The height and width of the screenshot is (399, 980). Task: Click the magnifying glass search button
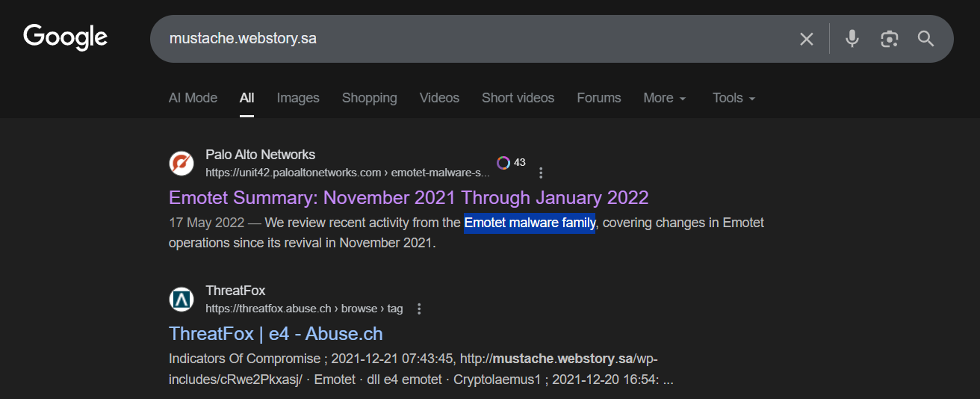[926, 39]
